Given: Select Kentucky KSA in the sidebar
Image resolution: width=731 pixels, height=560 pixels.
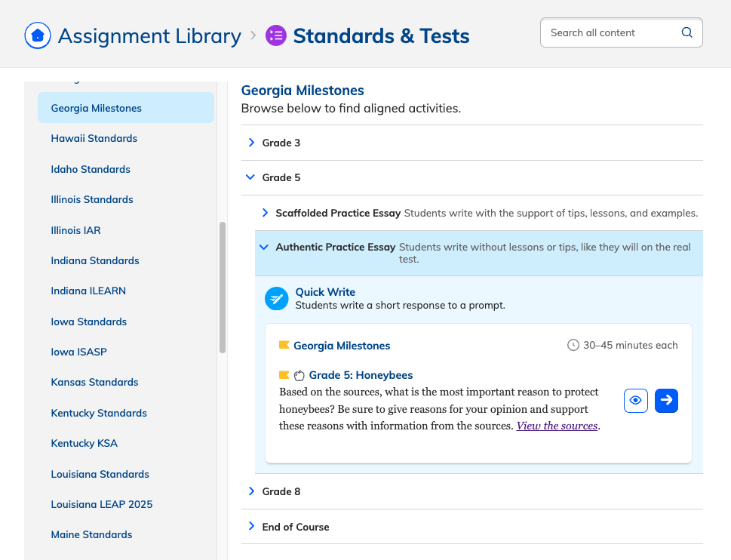Looking at the screenshot, I should pyautogui.click(x=84, y=444).
